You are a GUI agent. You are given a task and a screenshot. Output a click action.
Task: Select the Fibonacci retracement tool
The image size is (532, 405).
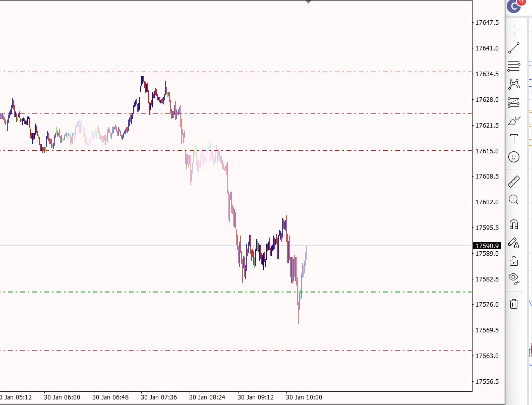click(514, 102)
